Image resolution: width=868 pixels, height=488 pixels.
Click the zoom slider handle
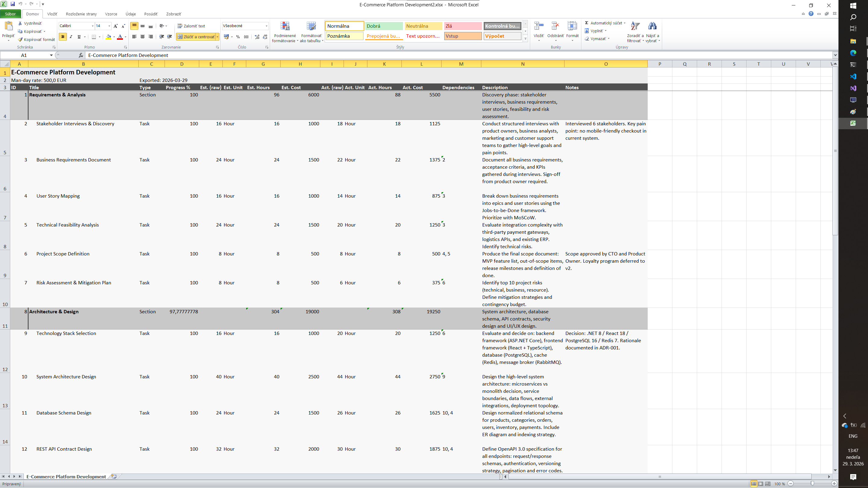click(813, 483)
